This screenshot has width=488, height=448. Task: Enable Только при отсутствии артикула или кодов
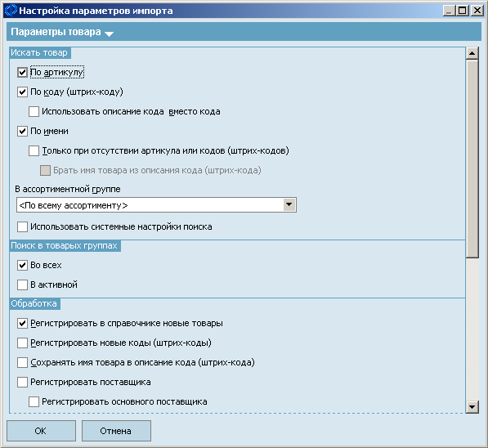[34, 150]
